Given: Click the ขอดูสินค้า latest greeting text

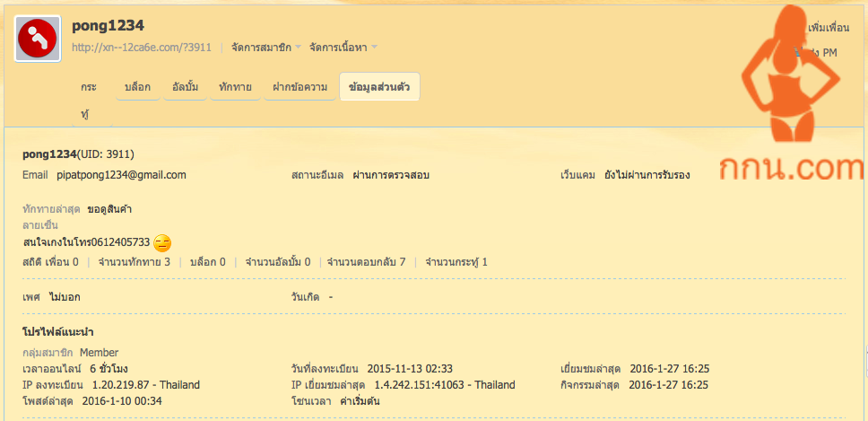Looking at the screenshot, I should tap(109, 209).
